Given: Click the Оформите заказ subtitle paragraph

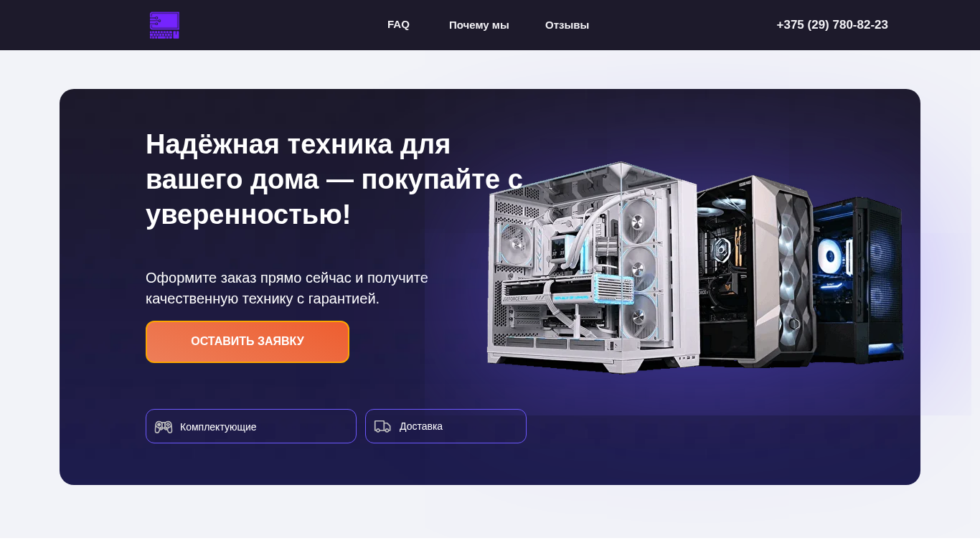Looking at the screenshot, I should (x=287, y=288).
